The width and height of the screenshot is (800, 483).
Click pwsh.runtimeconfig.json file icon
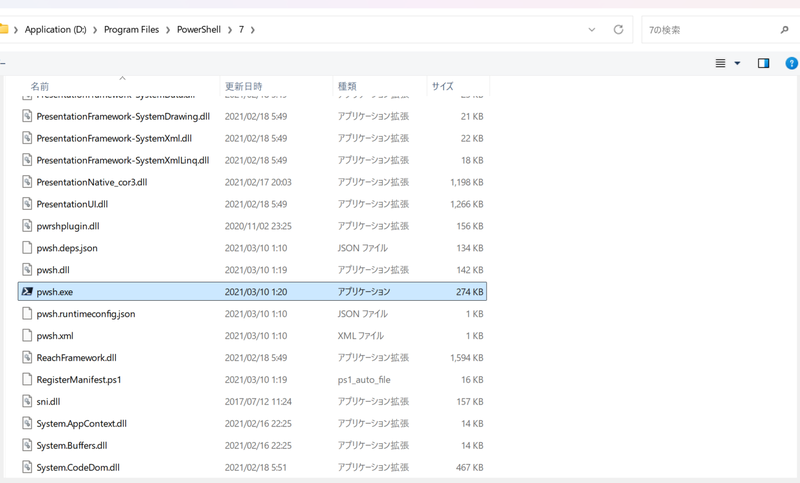[27, 314]
